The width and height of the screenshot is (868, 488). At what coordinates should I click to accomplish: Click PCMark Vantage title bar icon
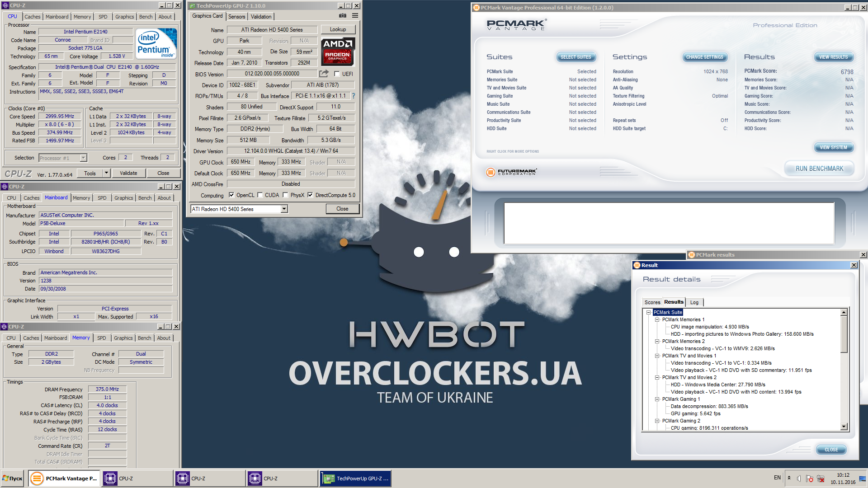click(x=476, y=8)
